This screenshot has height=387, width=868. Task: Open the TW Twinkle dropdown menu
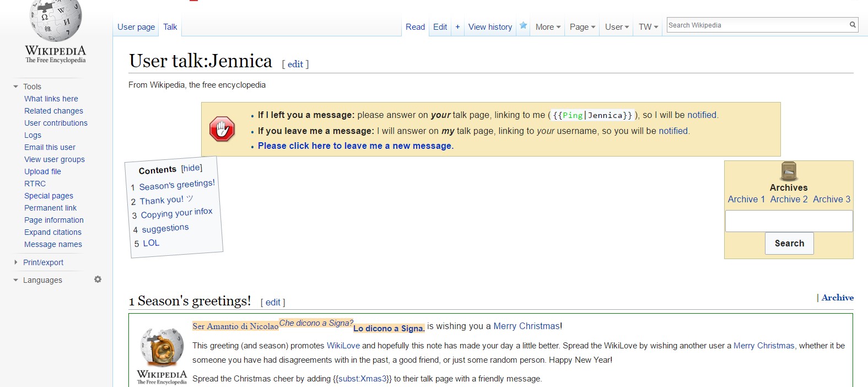(648, 26)
